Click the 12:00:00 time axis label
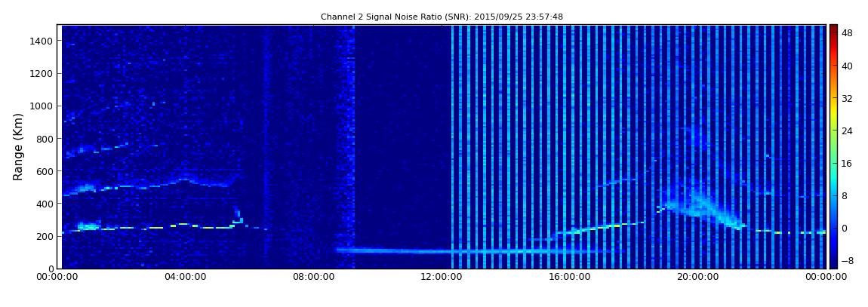This screenshot has width=868, height=307. pyautogui.click(x=441, y=277)
